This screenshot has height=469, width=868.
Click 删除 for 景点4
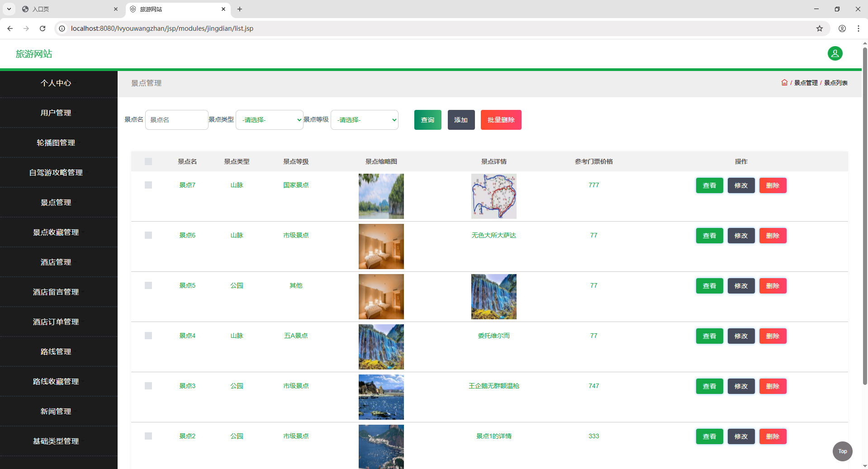click(x=773, y=336)
